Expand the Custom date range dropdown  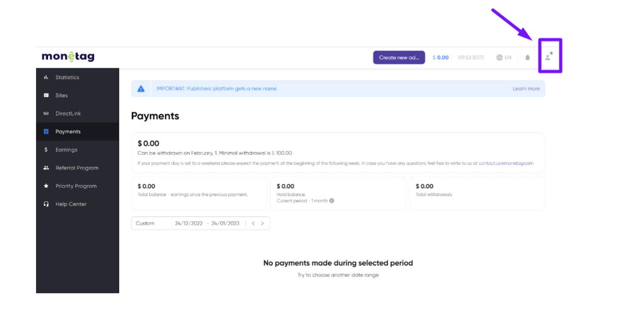tap(146, 223)
